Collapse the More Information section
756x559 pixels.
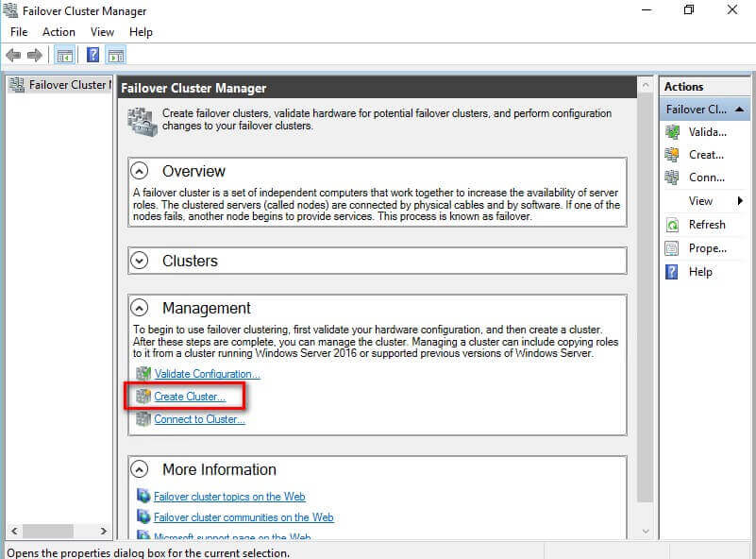(140, 468)
